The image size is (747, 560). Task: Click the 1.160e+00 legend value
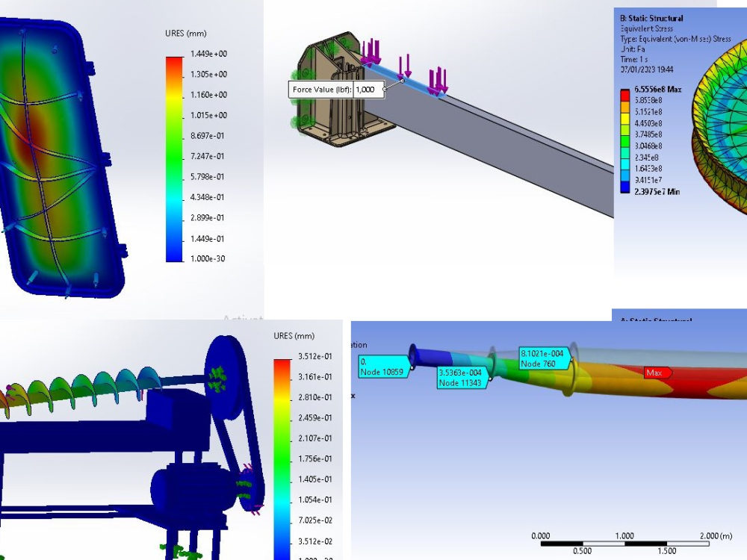coord(208,95)
